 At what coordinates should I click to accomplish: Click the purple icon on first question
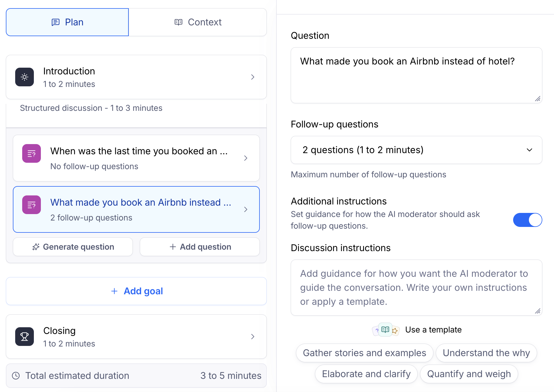point(32,153)
